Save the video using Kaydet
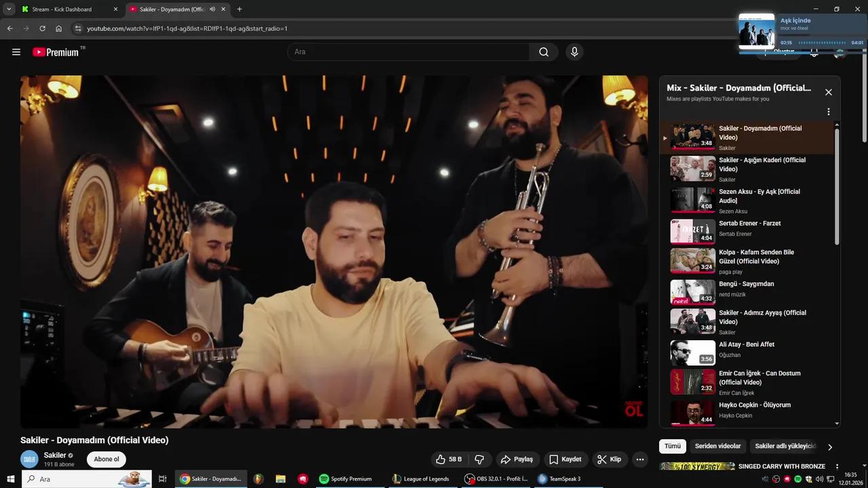 click(565, 459)
